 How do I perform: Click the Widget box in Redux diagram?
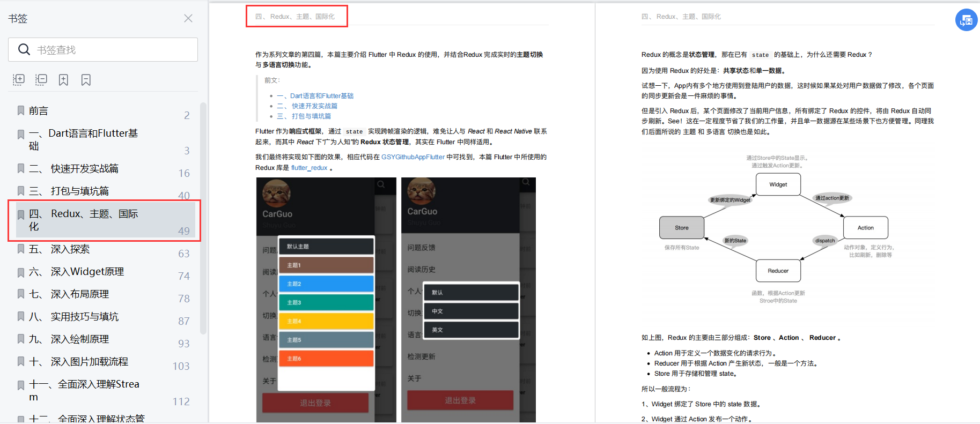coord(778,184)
